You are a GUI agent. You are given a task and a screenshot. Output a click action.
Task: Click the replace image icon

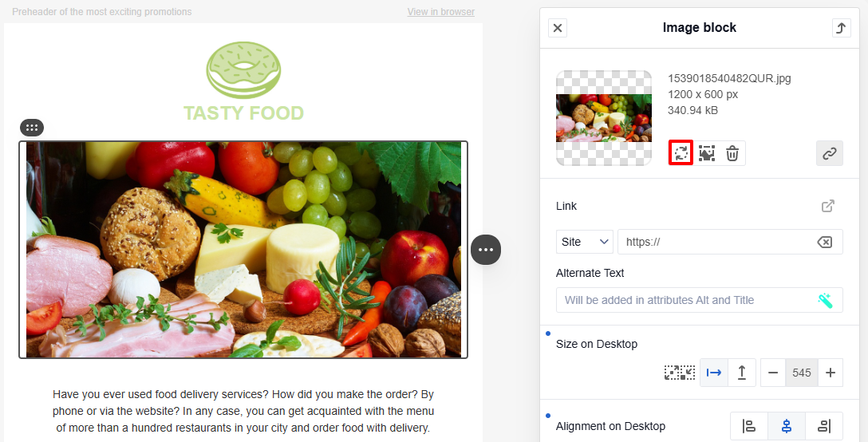point(681,153)
